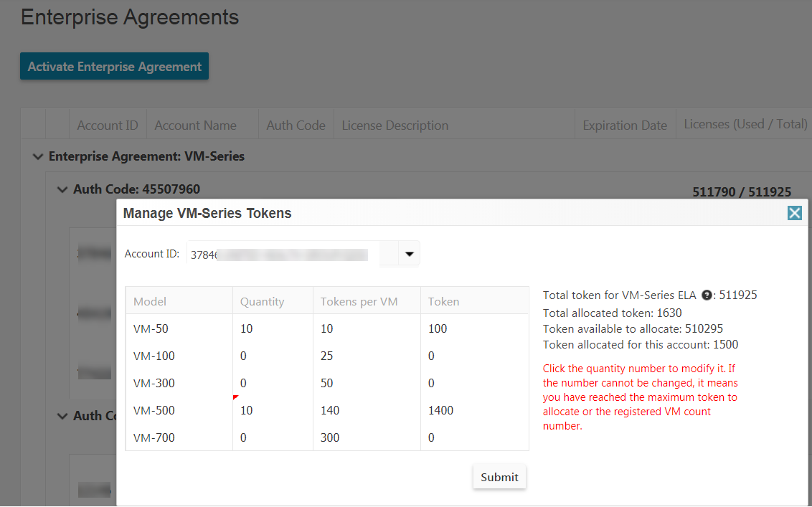The width and height of the screenshot is (812, 507).
Task: Click tokens per VM value 140
Action: coord(330,411)
